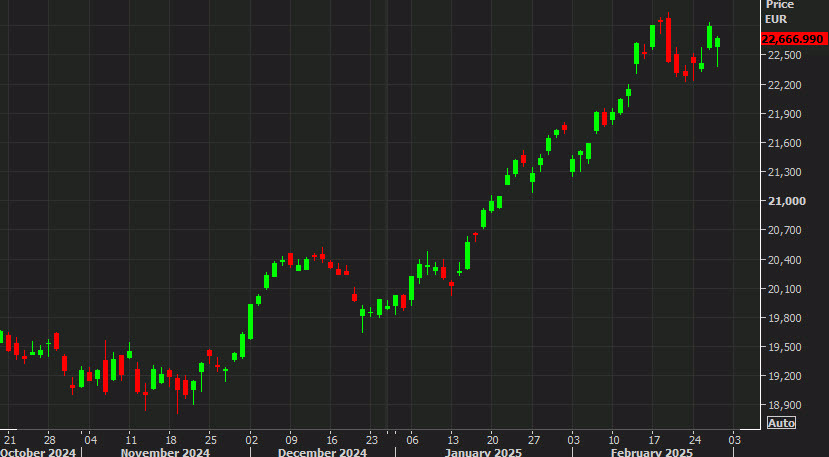This screenshot has height=457, width=829.
Task: Click the 23 date tick label
Action: pos(372,440)
